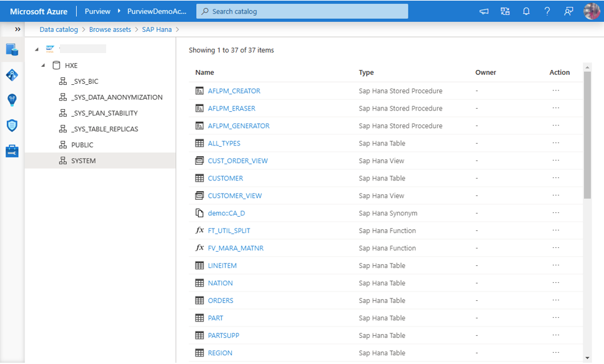This screenshot has height=364, width=604.
Task: Click the SAP Hana breadcrumb
Action: (157, 30)
